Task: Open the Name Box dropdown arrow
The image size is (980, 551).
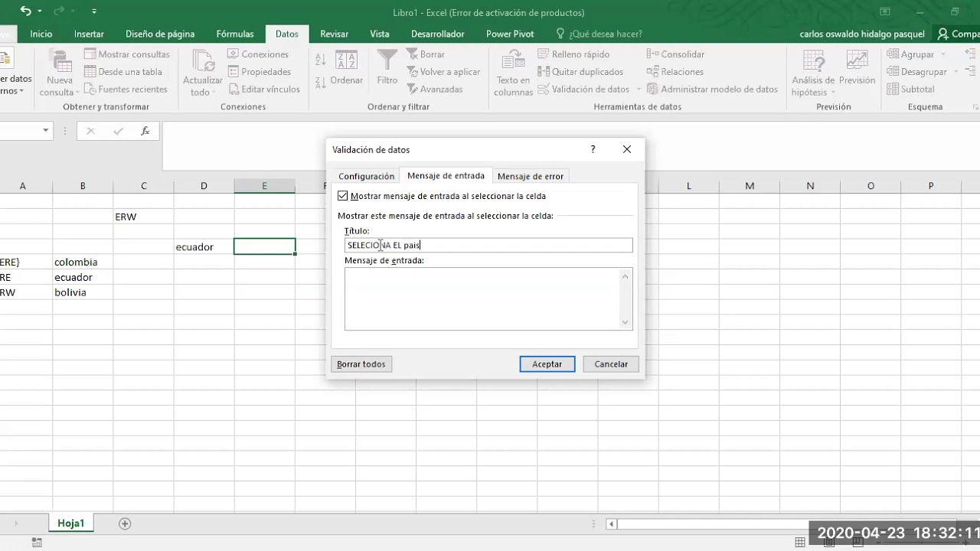Action: [x=45, y=131]
